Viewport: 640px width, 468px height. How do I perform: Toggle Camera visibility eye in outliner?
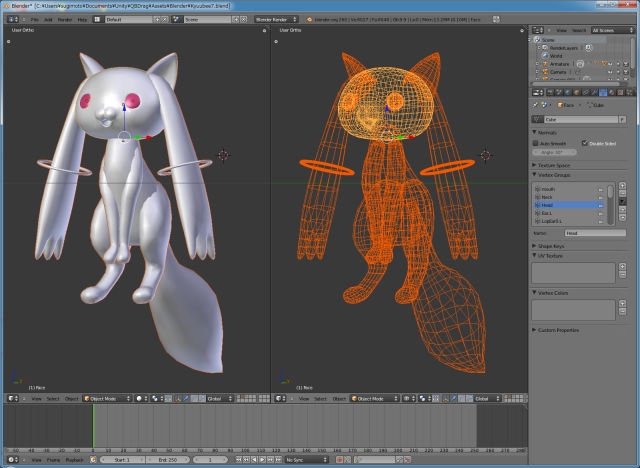point(610,72)
